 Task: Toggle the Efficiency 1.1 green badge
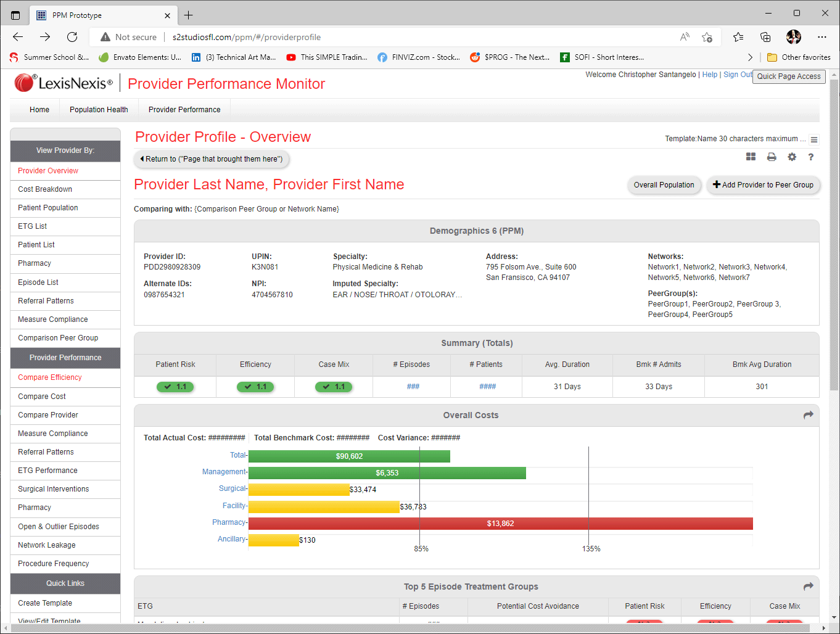[x=255, y=387]
